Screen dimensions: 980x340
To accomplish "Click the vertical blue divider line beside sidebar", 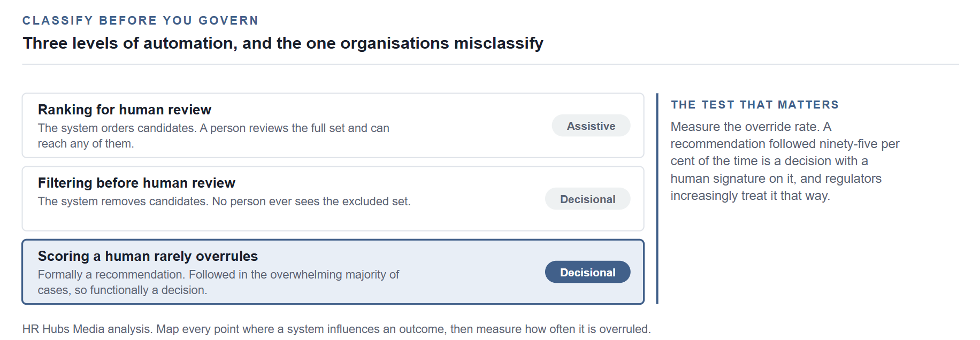I will tap(657, 199).
